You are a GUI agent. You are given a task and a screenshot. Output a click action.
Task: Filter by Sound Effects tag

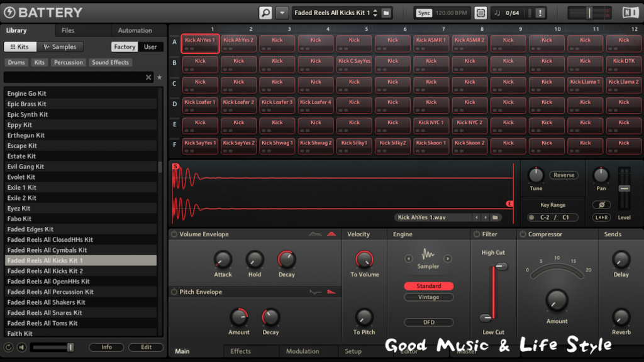tap(110, 62)
